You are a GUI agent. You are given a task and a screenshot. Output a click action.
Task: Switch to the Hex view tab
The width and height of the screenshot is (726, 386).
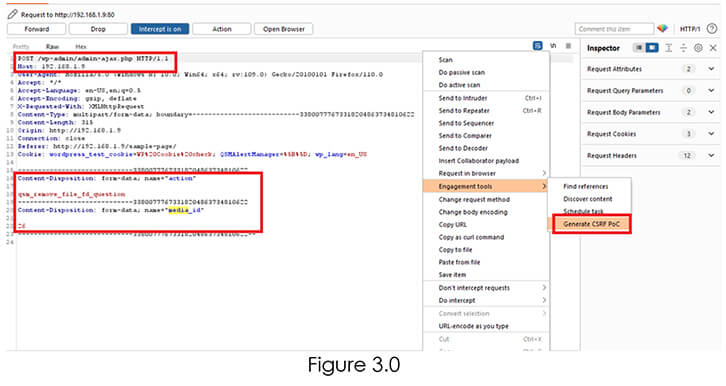click(81, 46)
